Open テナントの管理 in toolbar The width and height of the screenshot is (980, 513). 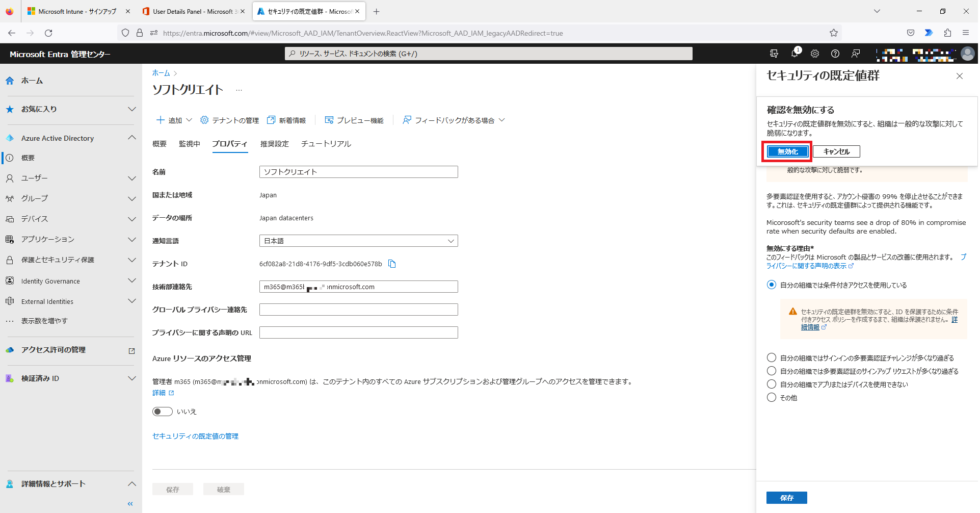pos(229,120)
